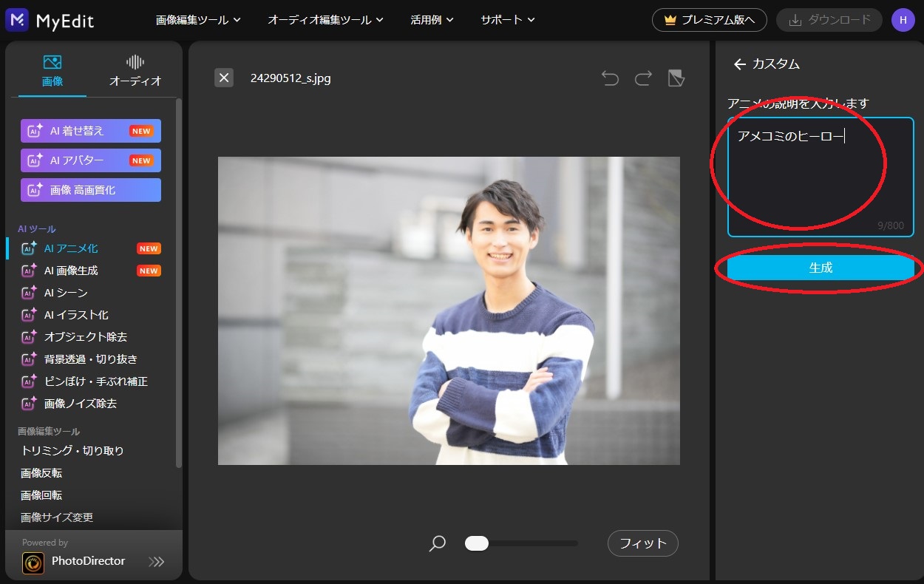Redo the edit with the redo arrow
The image size is (924, 584).
643,78
